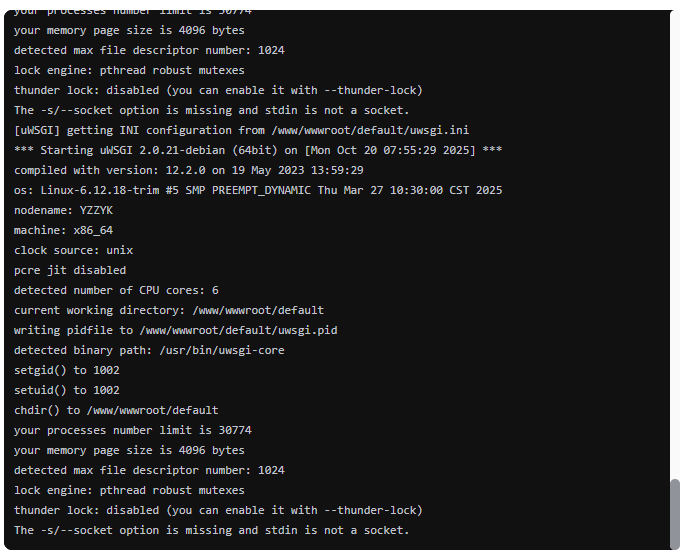Viewport: 680px width, 550px height.
Task: Click the 'setuid() to 1002' line
Action: 67,390
